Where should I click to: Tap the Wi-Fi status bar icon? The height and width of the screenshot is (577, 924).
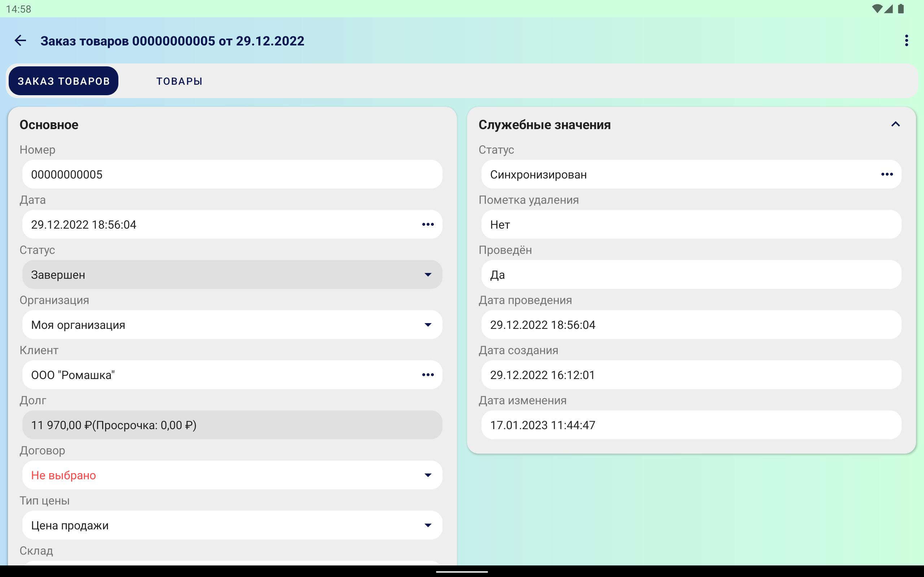click(x=877, y=8)
